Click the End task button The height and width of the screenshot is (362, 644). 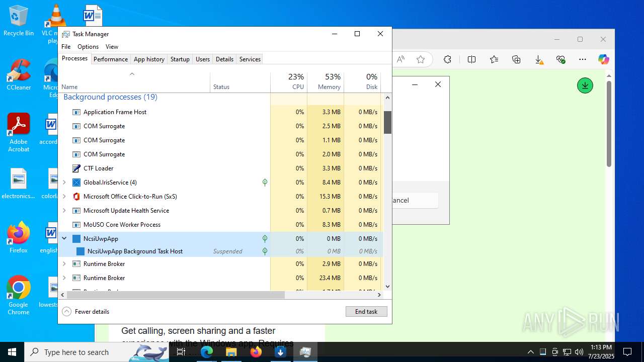pos(366,312)
